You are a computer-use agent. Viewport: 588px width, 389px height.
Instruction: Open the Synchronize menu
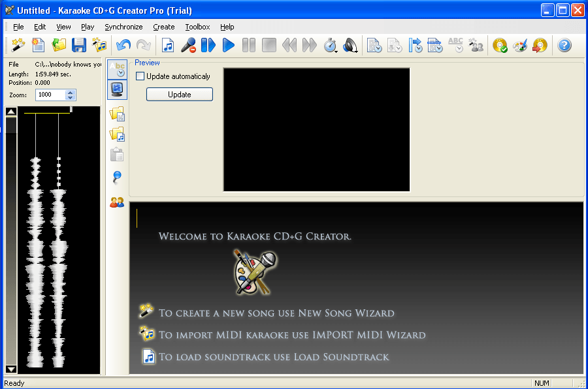(123, 27)
